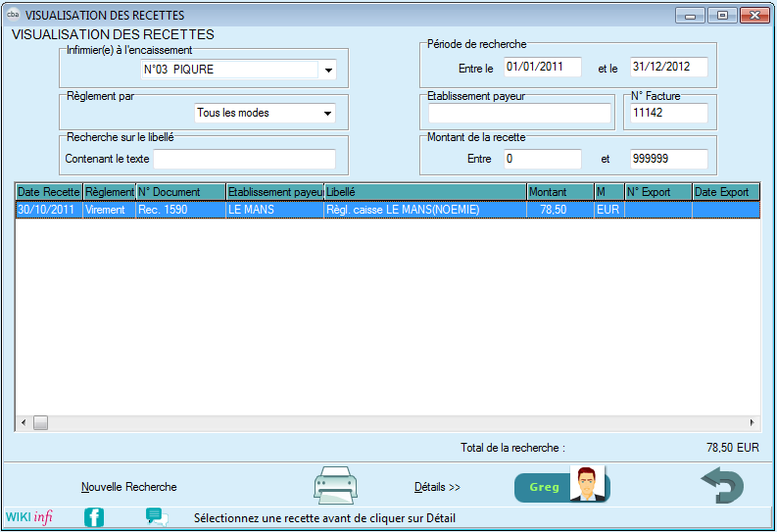Click the Détails >> button
Viewport: 777px width, 532px height.
point(437,487)
